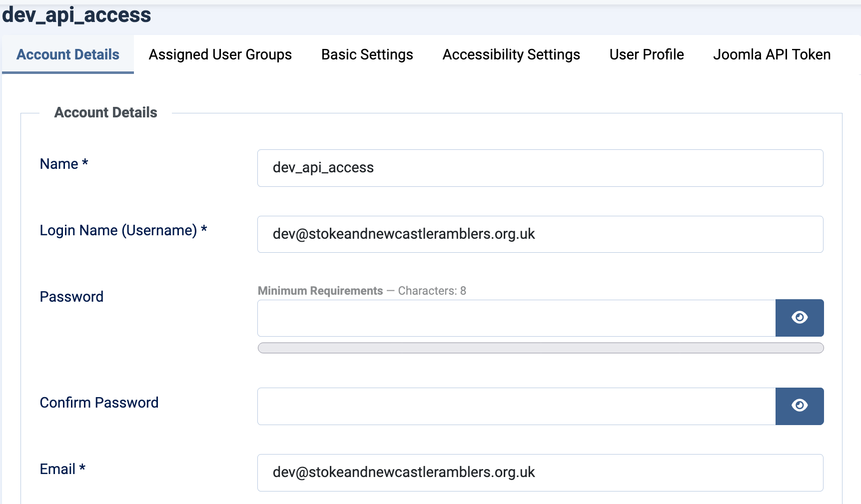Click the 'Name *' field label
The width and height of the screenshot is (861, 504).
click(x=64, y=164)
